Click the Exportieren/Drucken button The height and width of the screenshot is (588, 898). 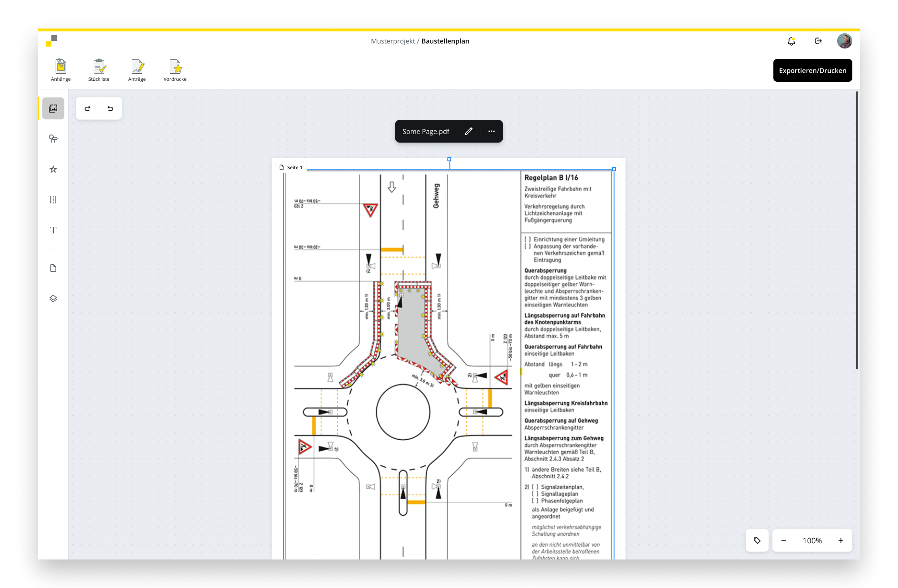[812, 70]
